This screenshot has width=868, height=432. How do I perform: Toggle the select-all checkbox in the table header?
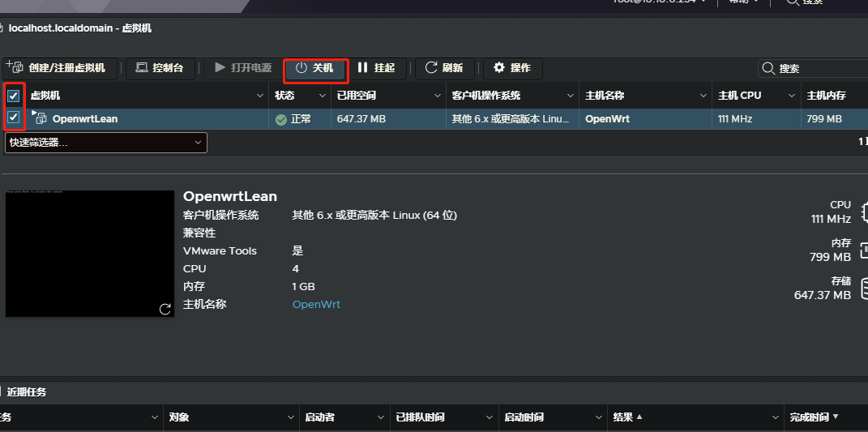pyautogui.click(x=14, y=96)
